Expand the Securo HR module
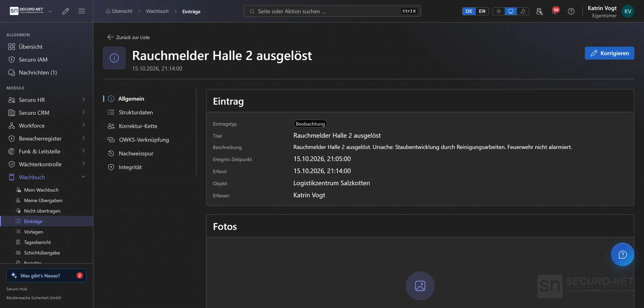Image resolution: width=644 pixels, height=308 pixels. tap(46, 100)
